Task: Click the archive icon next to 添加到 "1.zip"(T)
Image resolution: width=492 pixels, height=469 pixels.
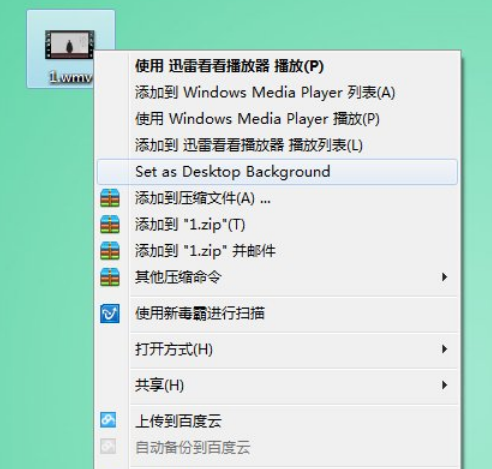Action: (x=110, y=224)
